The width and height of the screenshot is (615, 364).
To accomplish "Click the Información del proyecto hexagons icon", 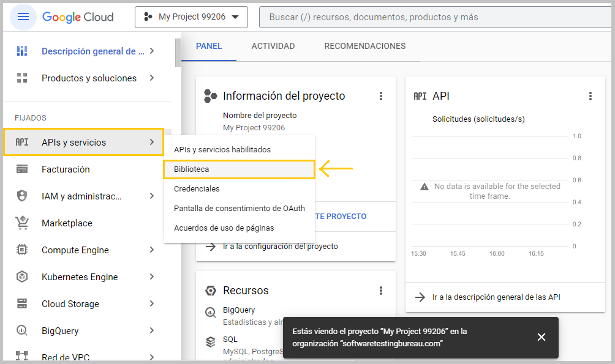I will pyautogui.click(x=211, y=96).
